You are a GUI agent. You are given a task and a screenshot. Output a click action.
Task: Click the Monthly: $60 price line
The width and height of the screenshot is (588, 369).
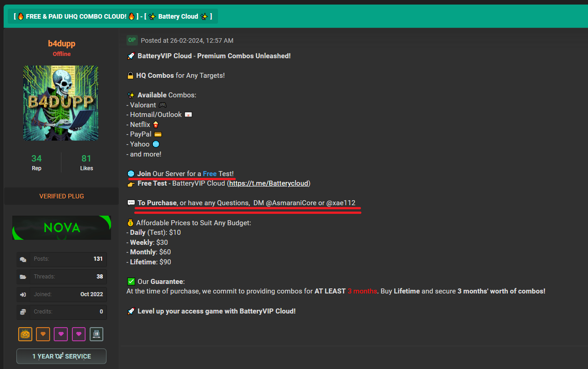(x=149, y=252)
